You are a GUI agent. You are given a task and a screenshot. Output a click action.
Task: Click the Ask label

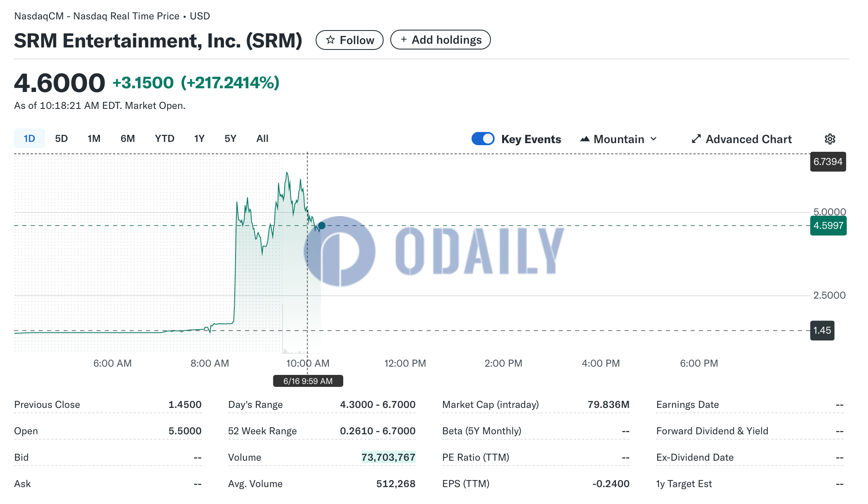click(22, 484)
